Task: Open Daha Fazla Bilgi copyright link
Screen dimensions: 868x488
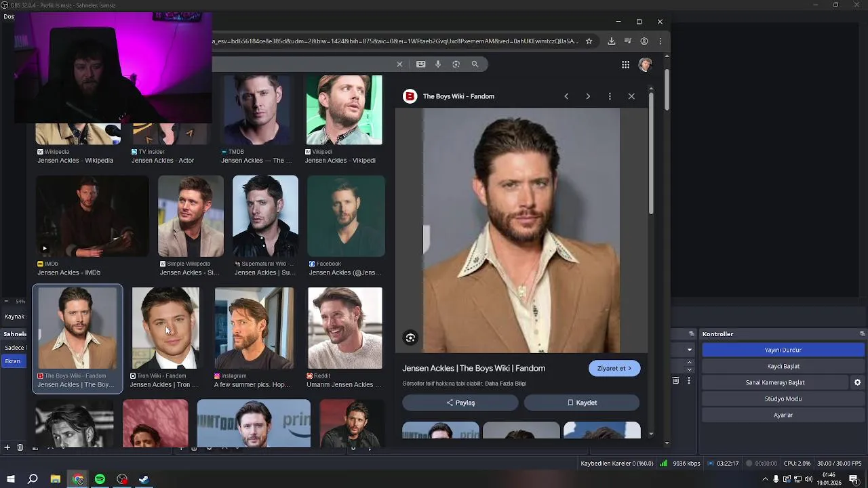Action: (505, 384)
